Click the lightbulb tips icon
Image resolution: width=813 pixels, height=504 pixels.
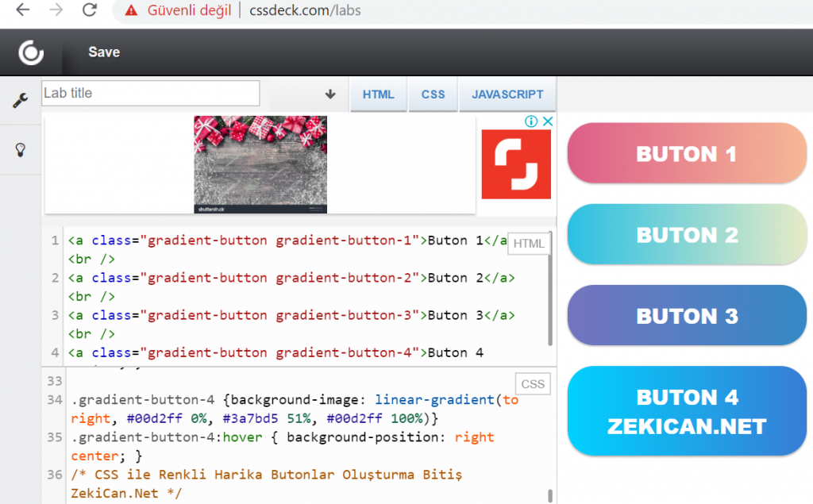[21, 150]
